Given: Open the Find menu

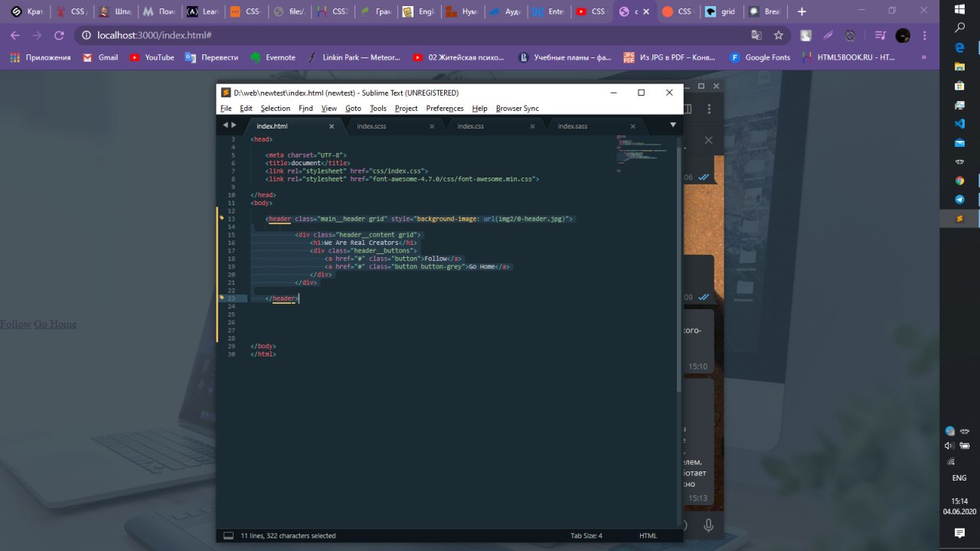Looking at the screenshot, I should tap(305, 108).
